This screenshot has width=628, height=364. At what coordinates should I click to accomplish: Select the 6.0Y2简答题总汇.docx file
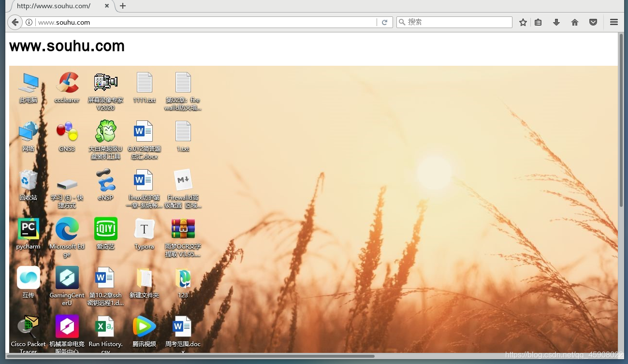click(145, 140)
